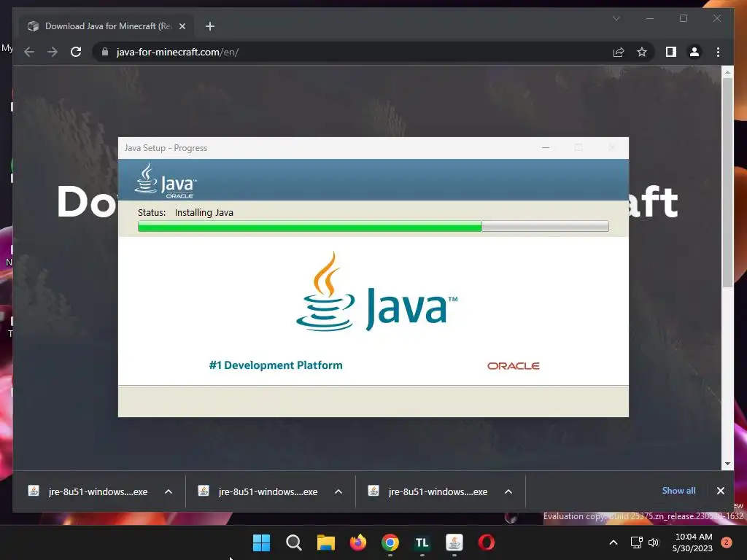
Task: Click the page scrollbar down arrow
Action: click(727, 463)
